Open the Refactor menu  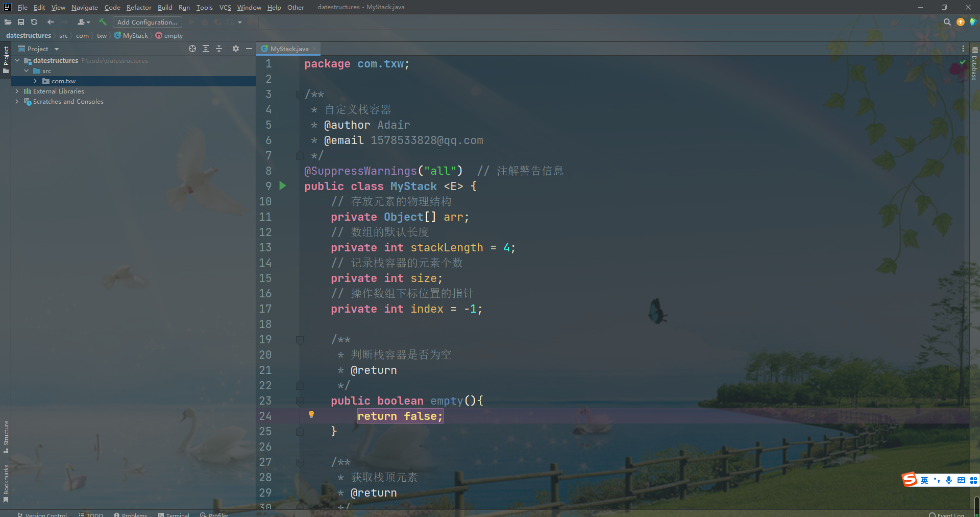click(139, 7)
